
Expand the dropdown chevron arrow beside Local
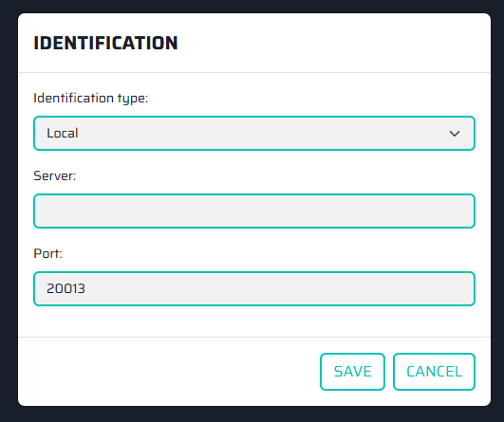[455, 134]
